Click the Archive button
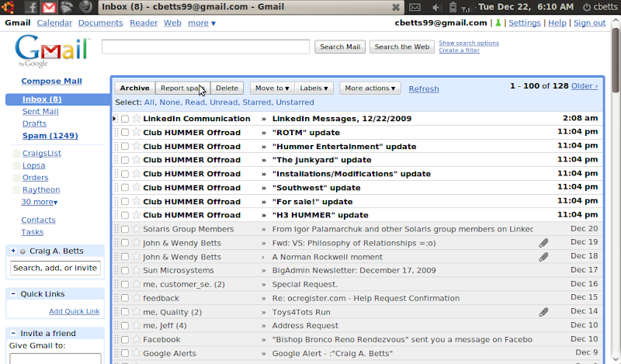The image size is (621, 364). pos(134,88)
